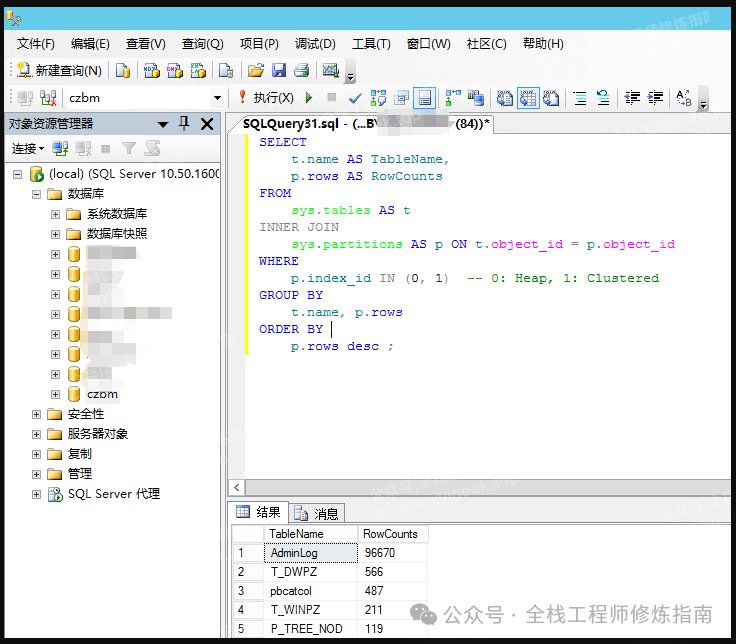Select the SQL Server 代理 tree item
Image resolution: width=736 pixels, height=644 pixels.
tap(113, 494)
